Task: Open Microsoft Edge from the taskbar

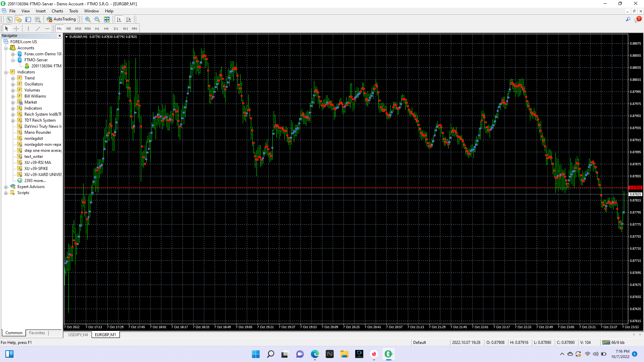Action: (x=315, y=354)
